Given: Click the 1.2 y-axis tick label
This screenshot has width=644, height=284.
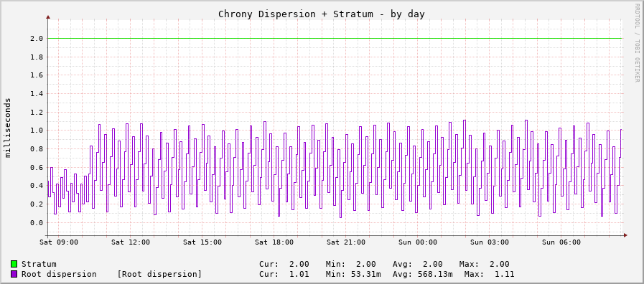Looking at the screenshot, I should point(37,112).
